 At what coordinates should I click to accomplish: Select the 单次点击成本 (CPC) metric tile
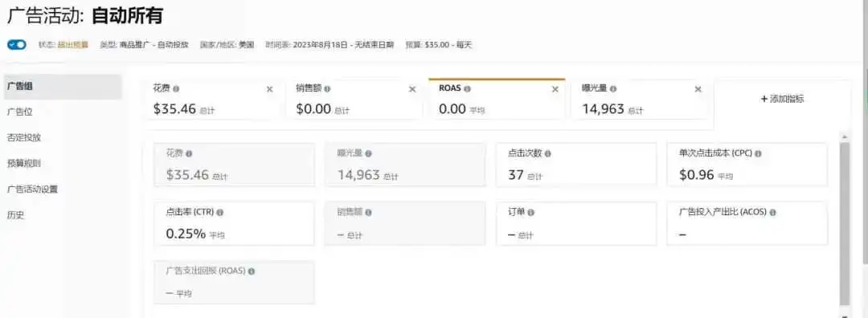[x=747, y=165]
